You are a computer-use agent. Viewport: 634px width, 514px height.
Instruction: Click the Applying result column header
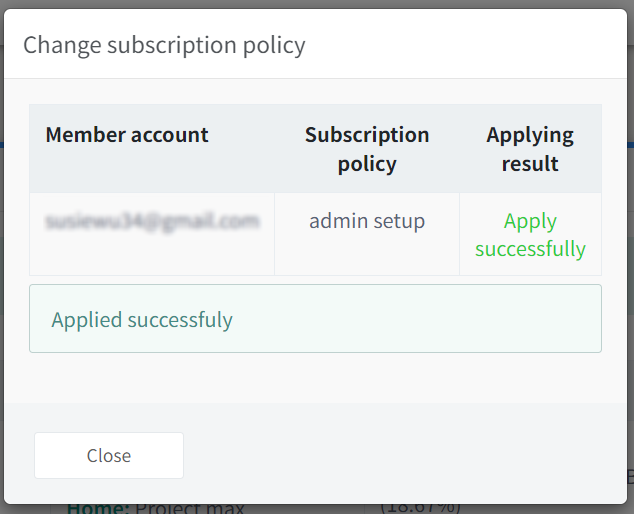pyautogui.click(x=530, y=149)
